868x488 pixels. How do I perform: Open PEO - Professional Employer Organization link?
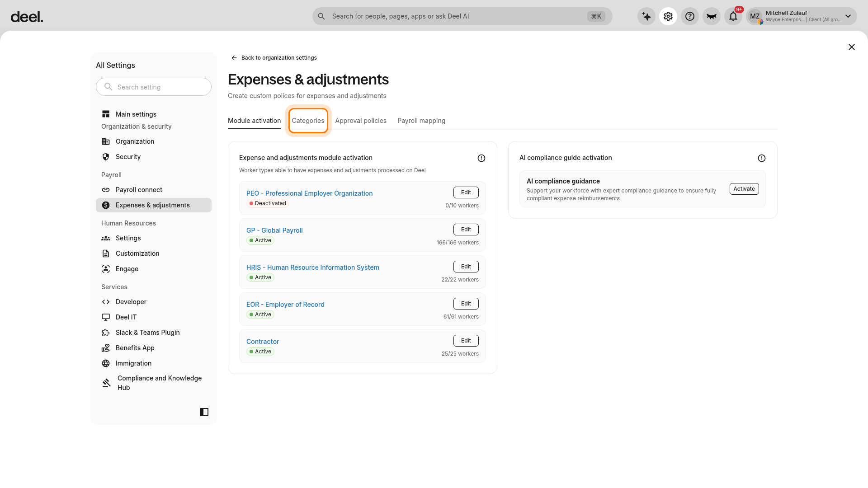310,193
